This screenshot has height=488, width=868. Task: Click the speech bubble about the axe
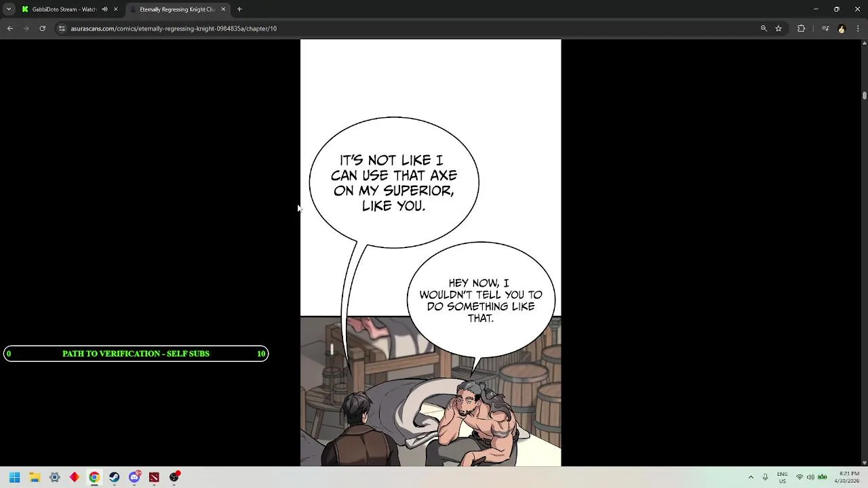coord(394,183)
